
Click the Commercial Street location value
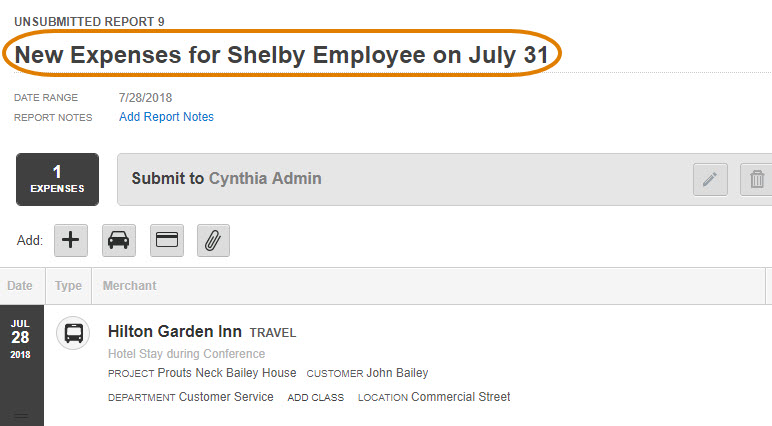pos(460,397)
